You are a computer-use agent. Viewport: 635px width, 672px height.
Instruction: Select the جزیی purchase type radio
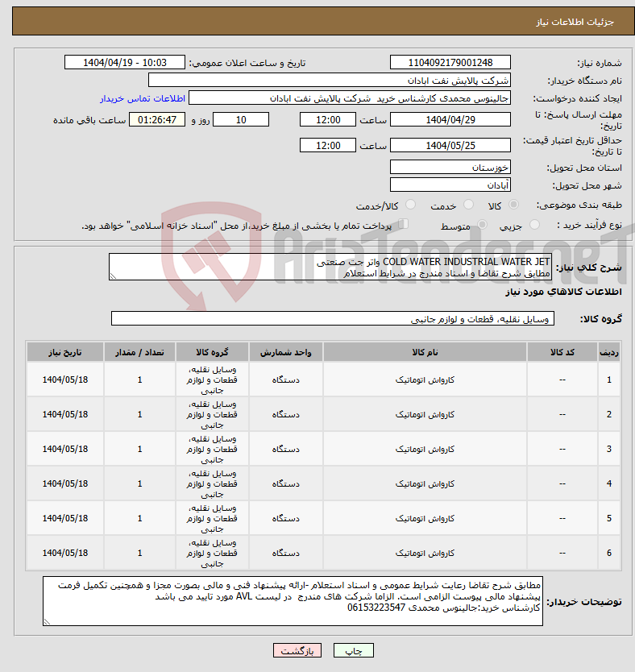coord(534,225)
